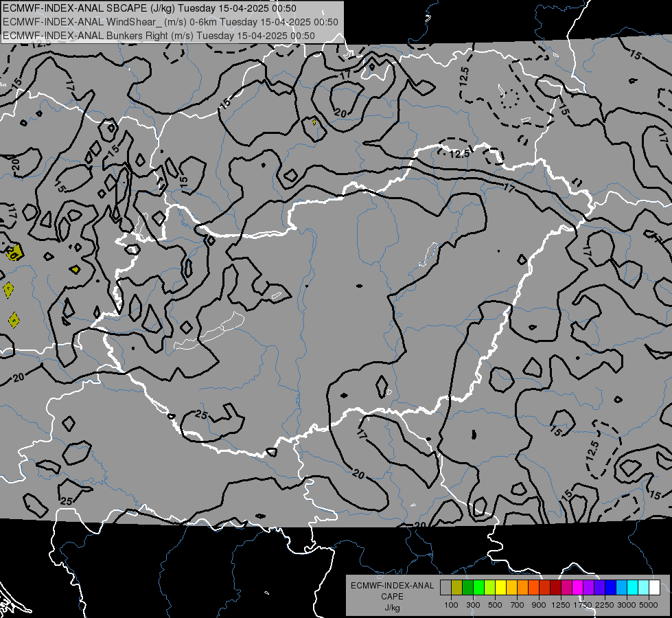Select the amber legend swatch

(511, 587)
